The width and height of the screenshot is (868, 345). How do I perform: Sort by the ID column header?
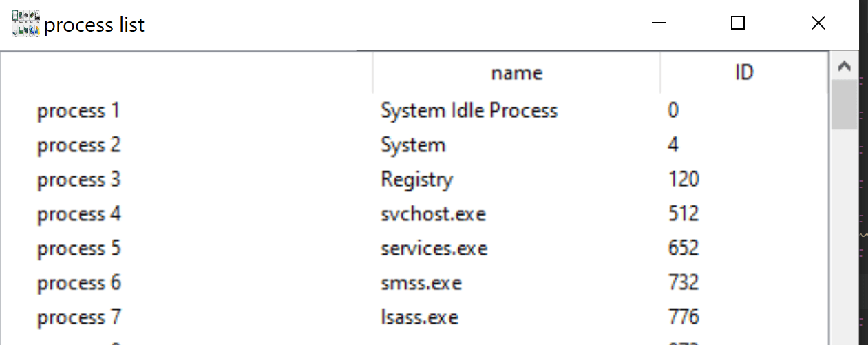click(x=744, y=73)
